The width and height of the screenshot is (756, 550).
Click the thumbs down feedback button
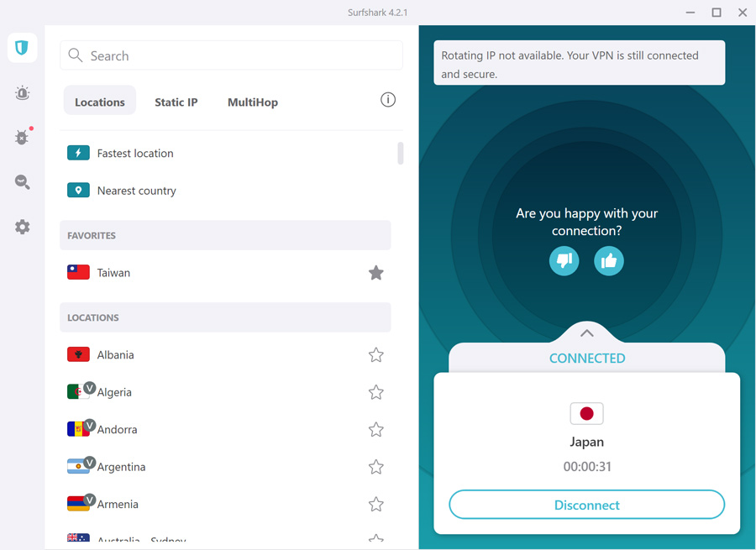[564, 261]
